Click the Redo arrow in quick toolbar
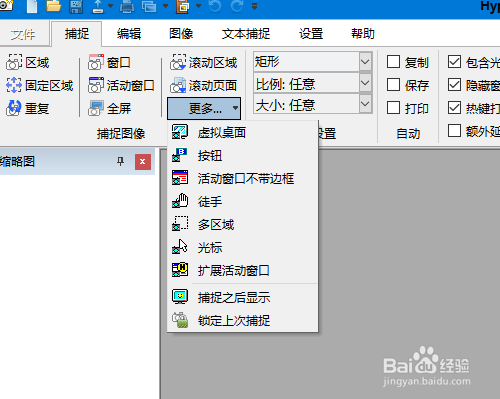The width and height of the screenshot is (500, 399). [237, 6]
